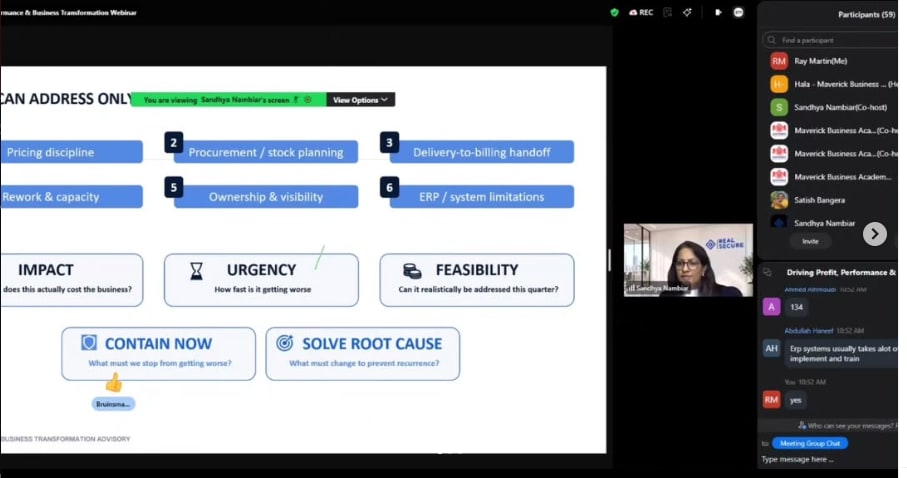Click the AH avatar in chat
The image size is (907, 478).
coord(772,348)
